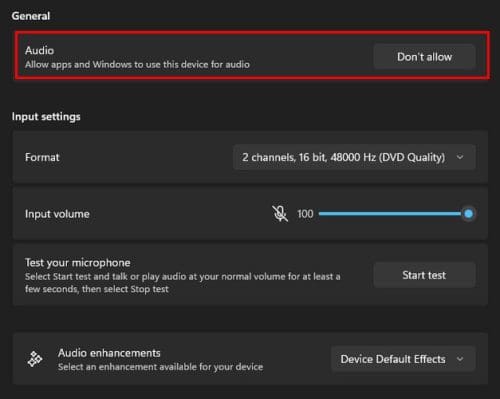The width and height of the screenshot is (500, 399).
Task: Open the Device Default Effects dropdown
Action: coord(403,359)
